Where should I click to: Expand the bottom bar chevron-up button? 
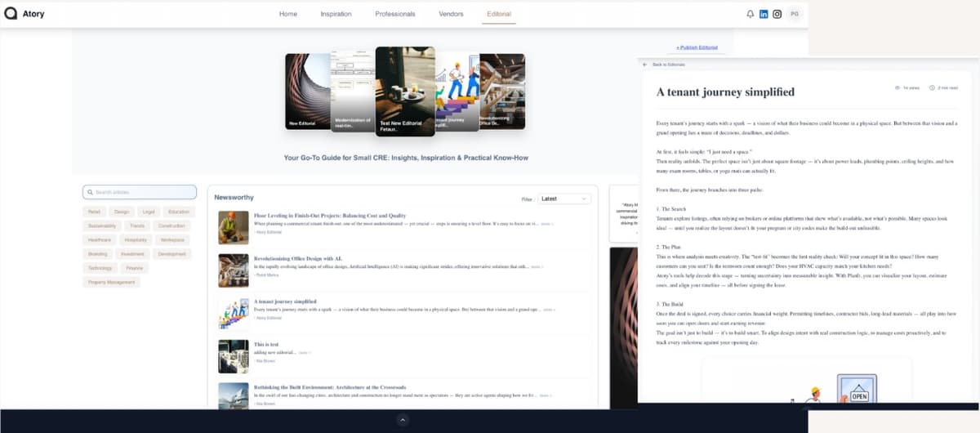point(402,420)
